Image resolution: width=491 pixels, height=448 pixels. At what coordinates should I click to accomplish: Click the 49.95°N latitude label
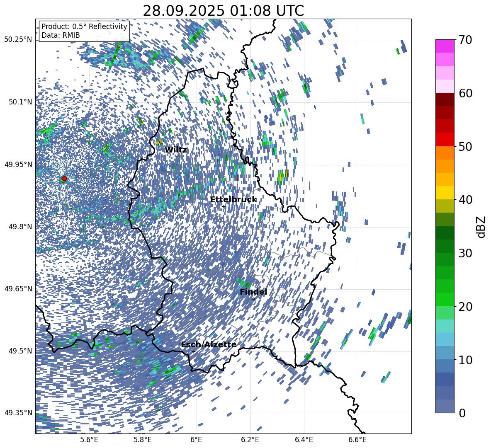tap(18, 164)
